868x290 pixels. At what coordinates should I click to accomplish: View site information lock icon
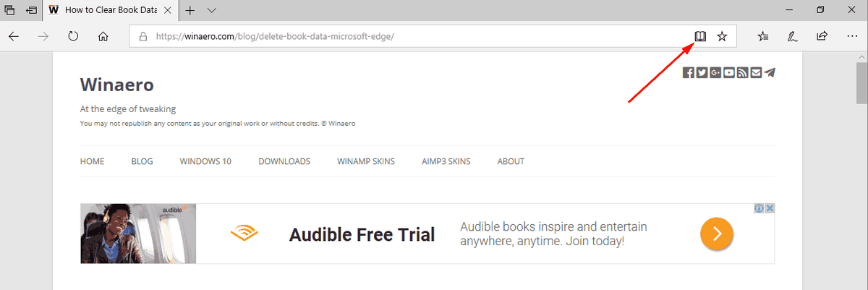point(142,36)
